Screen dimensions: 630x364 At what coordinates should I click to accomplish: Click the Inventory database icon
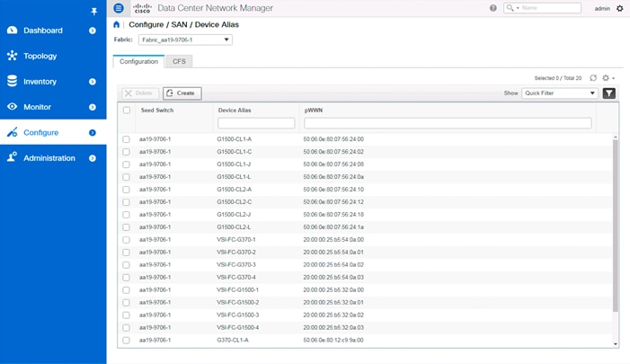tap(12, 81)
